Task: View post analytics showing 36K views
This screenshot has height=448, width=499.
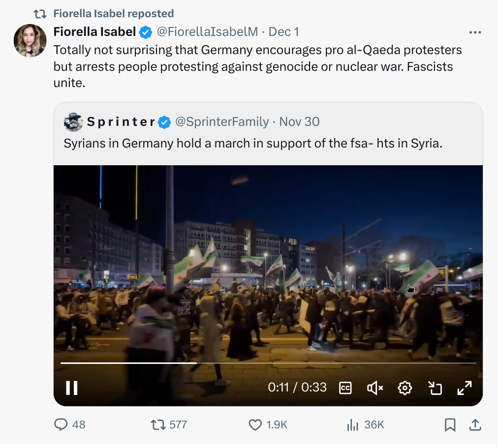Action: click(x=352, y=424)
